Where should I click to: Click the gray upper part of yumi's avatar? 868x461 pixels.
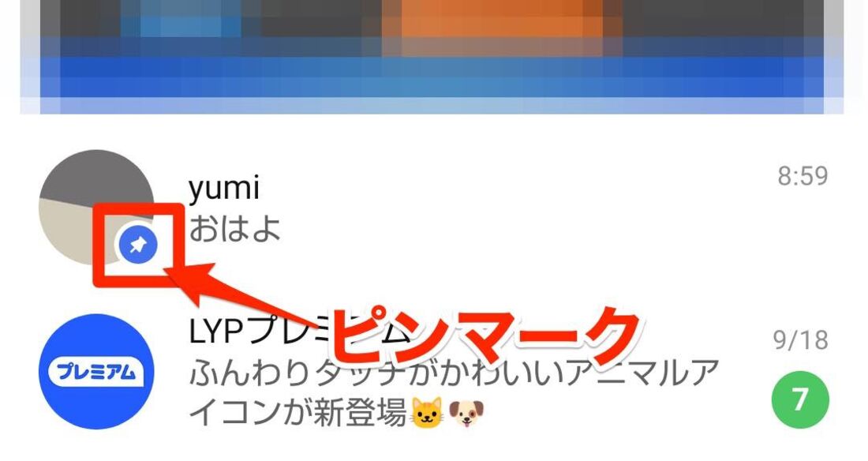97,174
